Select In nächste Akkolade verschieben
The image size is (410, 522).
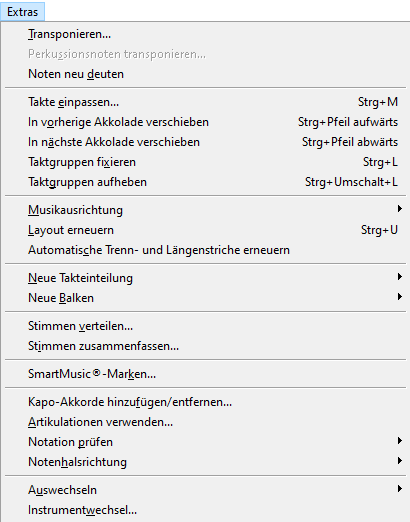[205, 142]
